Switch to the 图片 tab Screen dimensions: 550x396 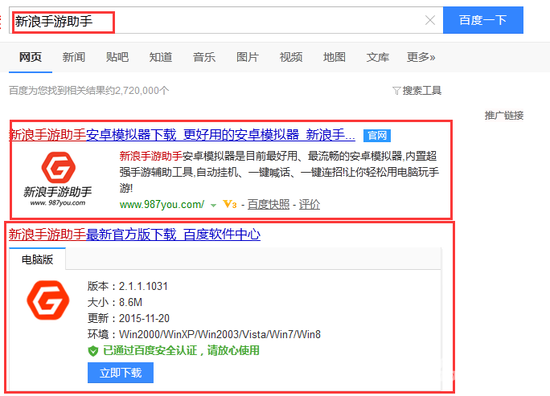tap(248, 57)
